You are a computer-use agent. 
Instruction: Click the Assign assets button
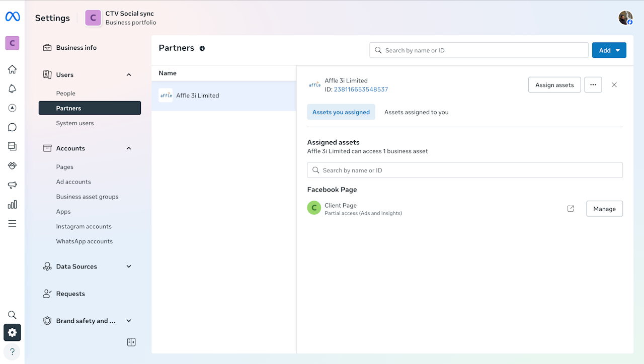[554, 85]
